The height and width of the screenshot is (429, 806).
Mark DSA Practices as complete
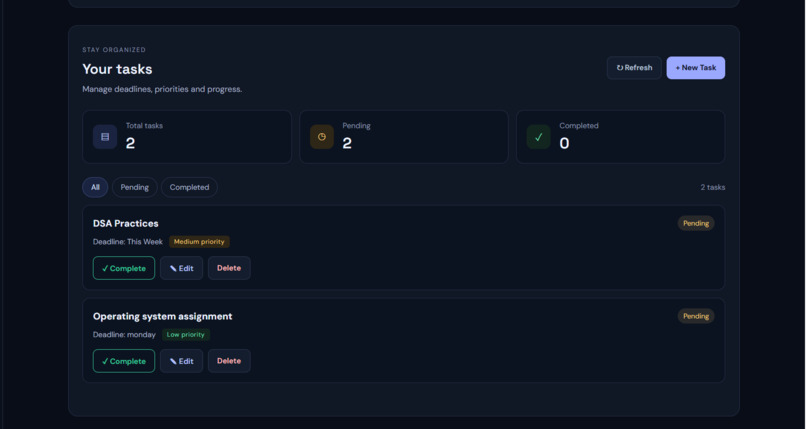click(x=124, y=268)
